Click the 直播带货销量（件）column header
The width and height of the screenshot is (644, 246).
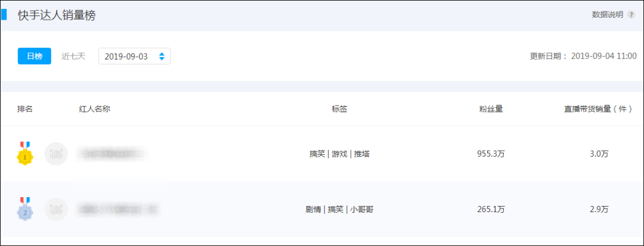pos(598,109)
